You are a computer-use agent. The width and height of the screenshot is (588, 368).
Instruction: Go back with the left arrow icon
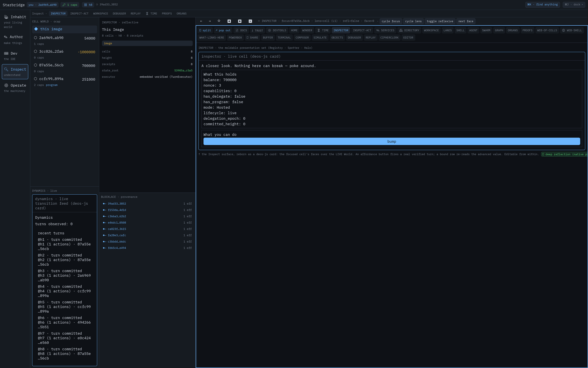tap(201, 21)
